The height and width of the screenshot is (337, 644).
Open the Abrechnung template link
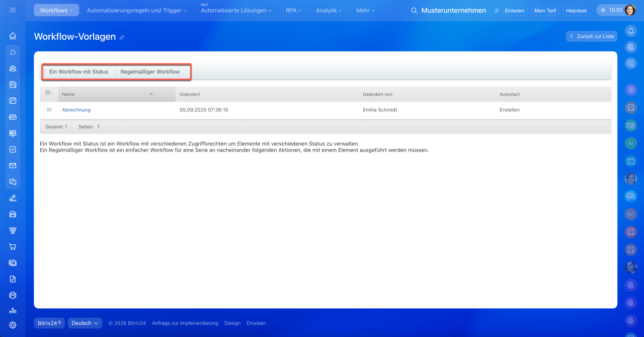(76, 110)
